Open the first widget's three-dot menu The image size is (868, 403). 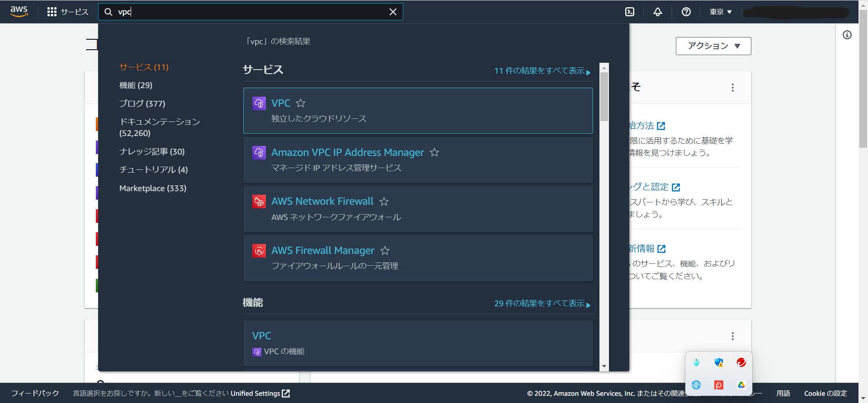coord(733,88)
